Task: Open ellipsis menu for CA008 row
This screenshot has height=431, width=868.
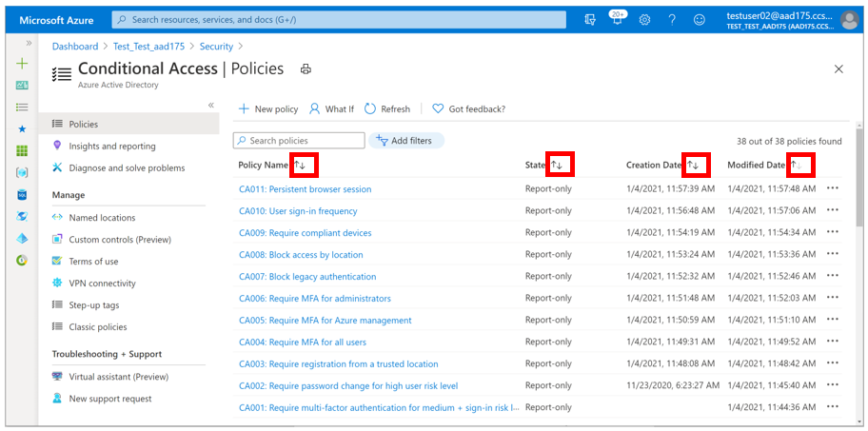Action: tap(832, 254)
